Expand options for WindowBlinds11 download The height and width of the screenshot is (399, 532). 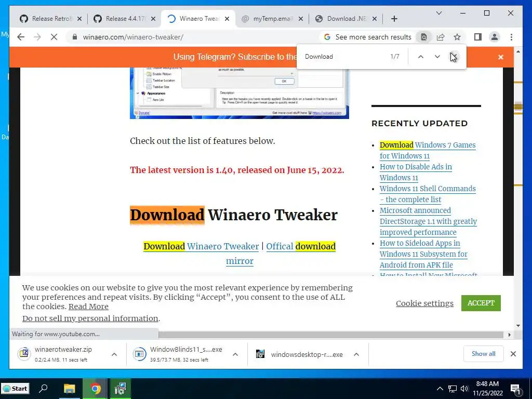coord(235,354)
